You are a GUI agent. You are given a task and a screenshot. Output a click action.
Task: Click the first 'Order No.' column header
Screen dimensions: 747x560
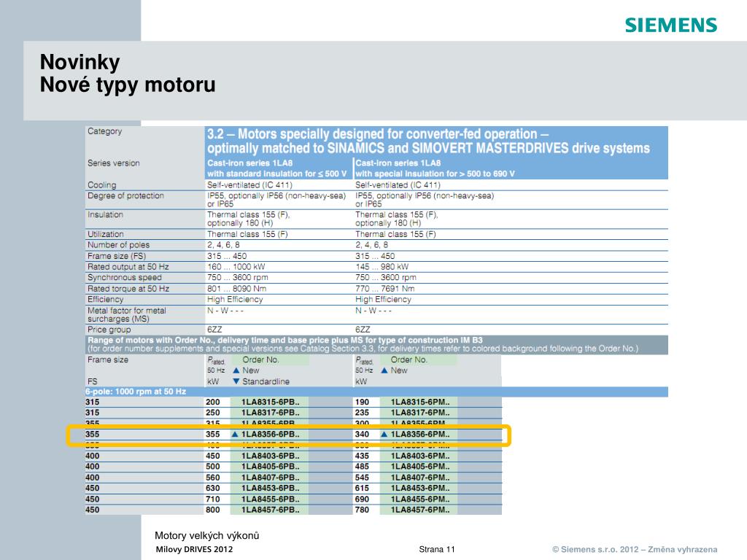261,360
